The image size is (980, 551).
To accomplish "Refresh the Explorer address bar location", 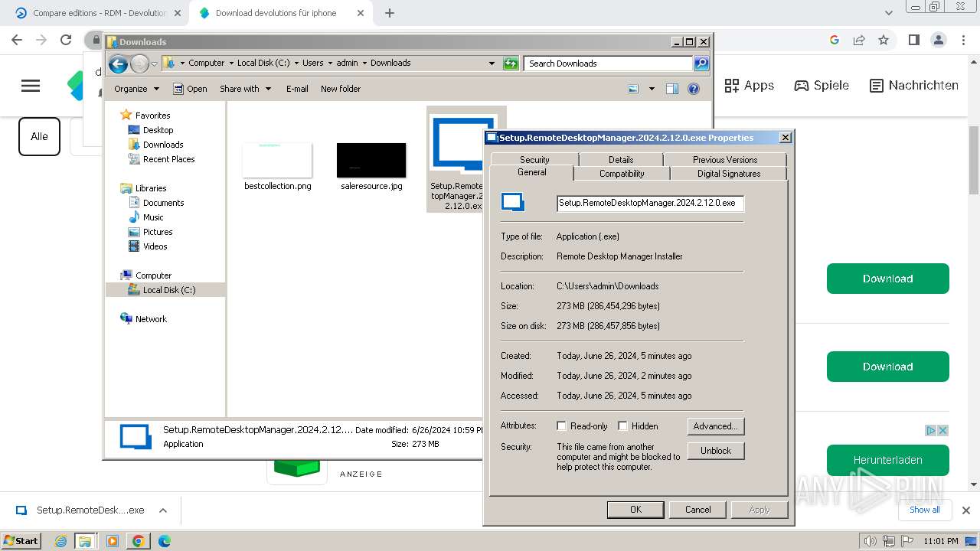I will (x=511, y=64).
